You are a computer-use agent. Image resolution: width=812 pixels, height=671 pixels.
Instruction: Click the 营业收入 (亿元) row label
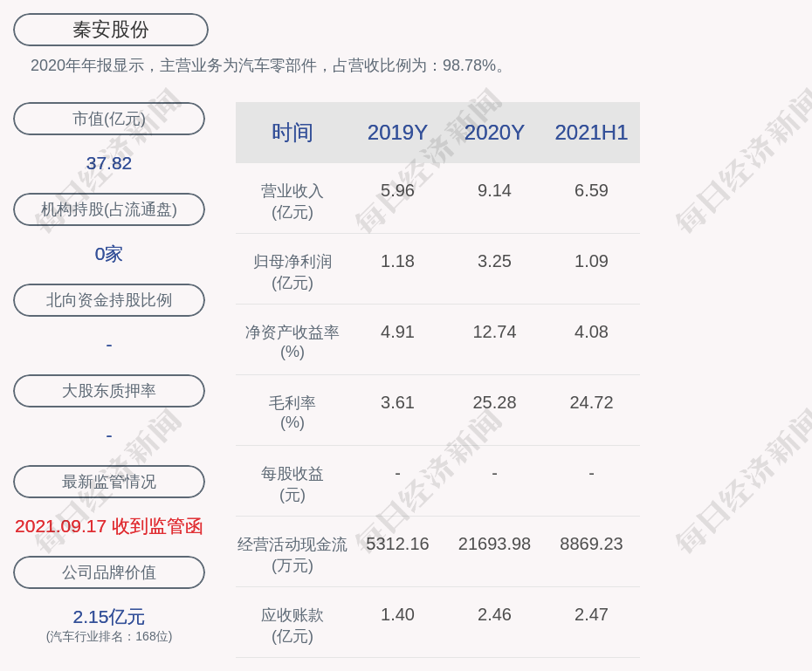[x=292, y=202]
